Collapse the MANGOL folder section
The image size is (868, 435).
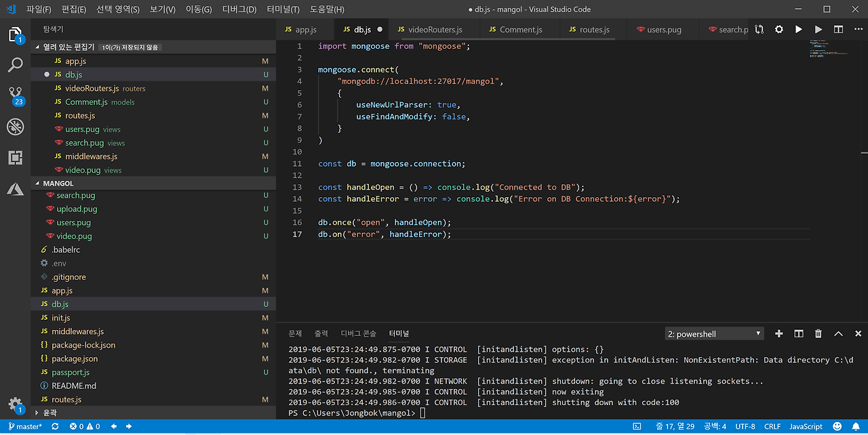tap(37, 183)
